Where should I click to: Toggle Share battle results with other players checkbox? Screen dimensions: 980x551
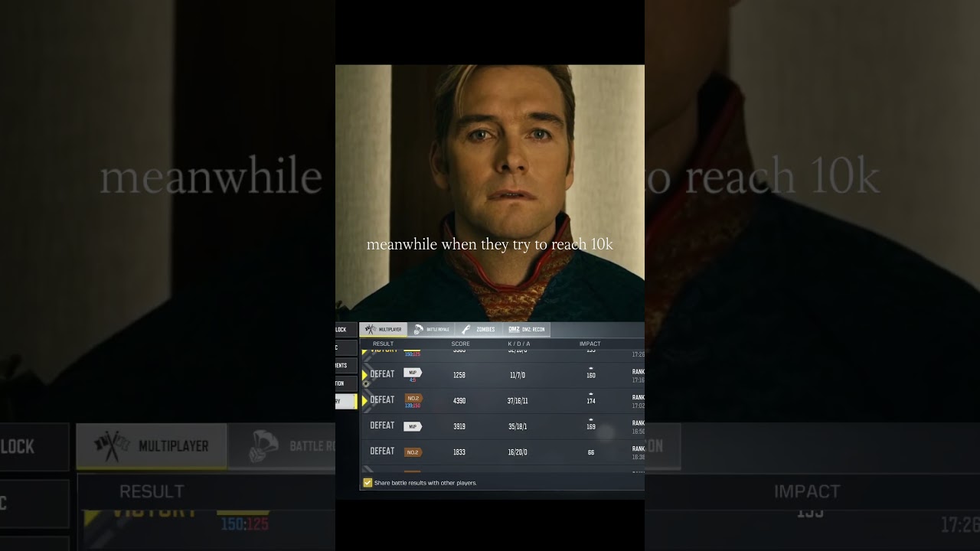(367, 483)
